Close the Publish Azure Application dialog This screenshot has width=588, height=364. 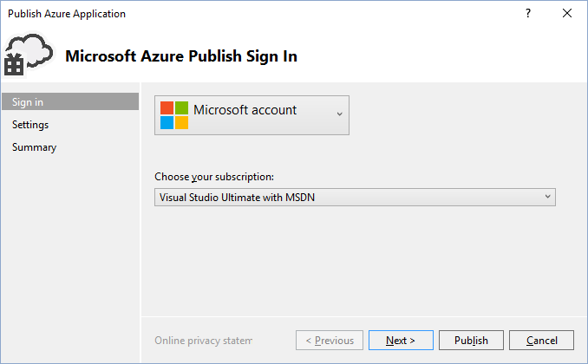point(567,14)
